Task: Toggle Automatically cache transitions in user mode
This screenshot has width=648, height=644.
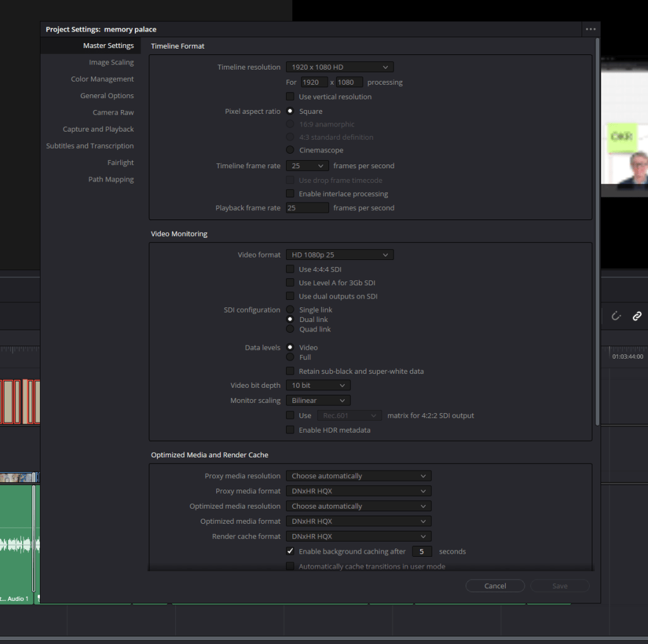Action: point(290,566)
